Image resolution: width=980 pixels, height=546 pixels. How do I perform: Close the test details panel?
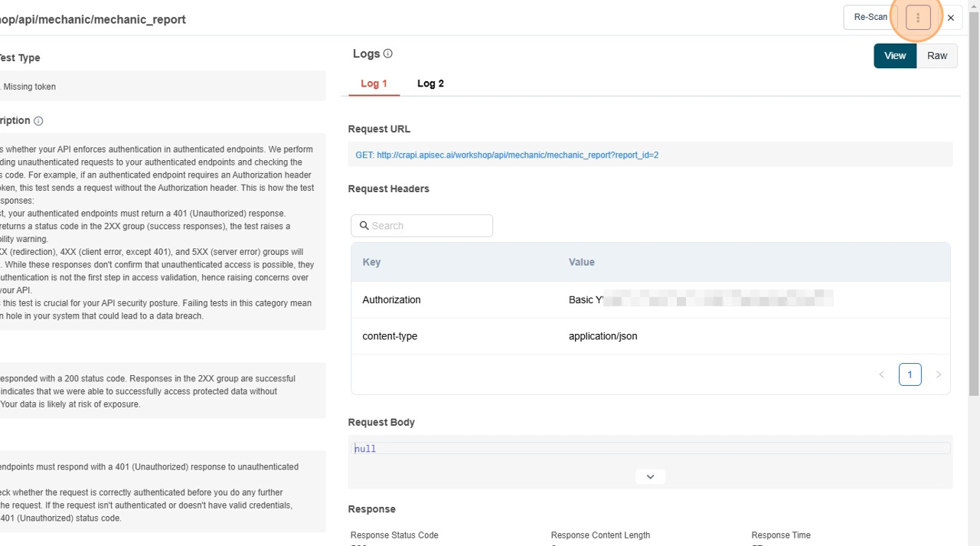click(x=951, y=18)
